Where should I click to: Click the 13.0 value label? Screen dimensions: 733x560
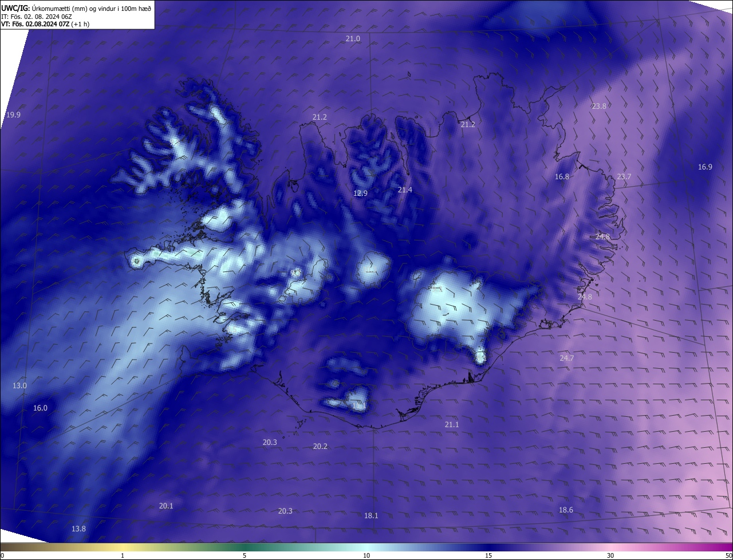19,385
